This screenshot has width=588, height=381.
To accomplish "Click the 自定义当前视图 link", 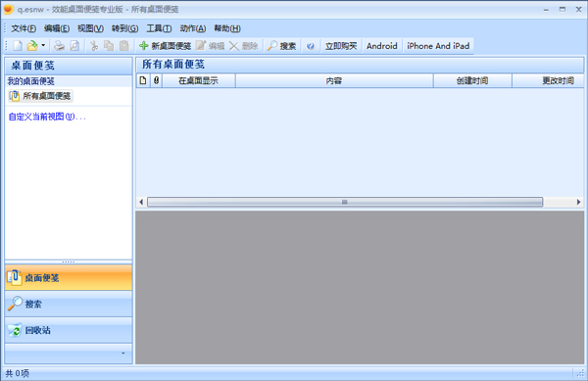I will tap(47, 117).
